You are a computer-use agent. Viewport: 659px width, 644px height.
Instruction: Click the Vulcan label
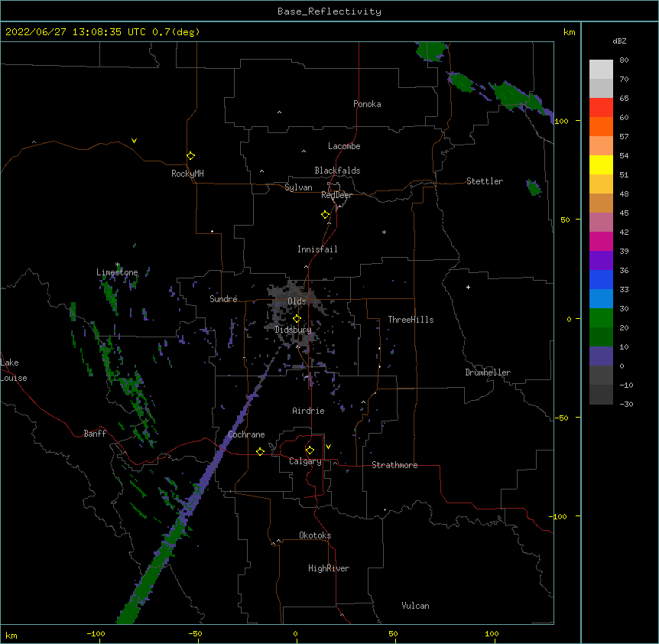(415, 606)
